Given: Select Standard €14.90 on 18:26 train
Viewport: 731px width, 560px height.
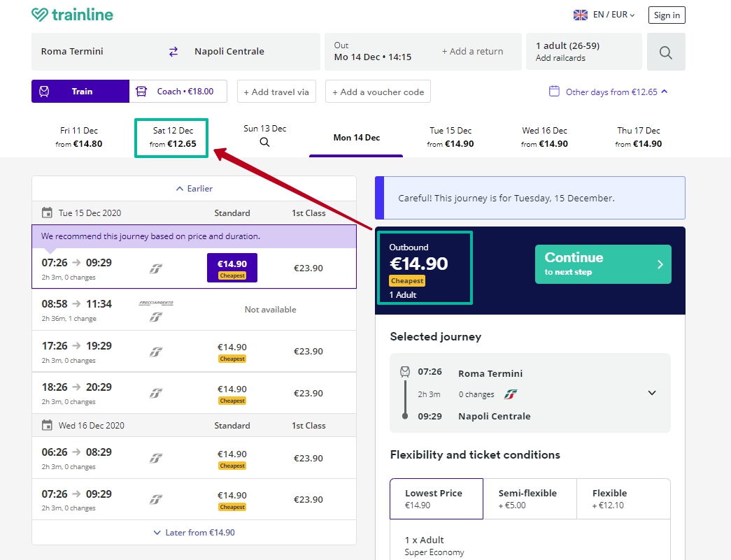Looking at the screenshot, I should pos(232,394).
